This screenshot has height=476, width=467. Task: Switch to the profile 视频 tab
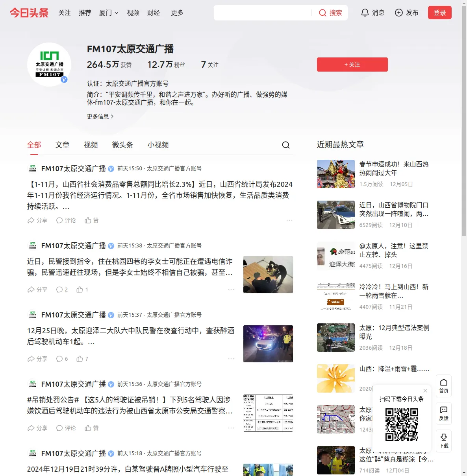[x=91, y=145]
